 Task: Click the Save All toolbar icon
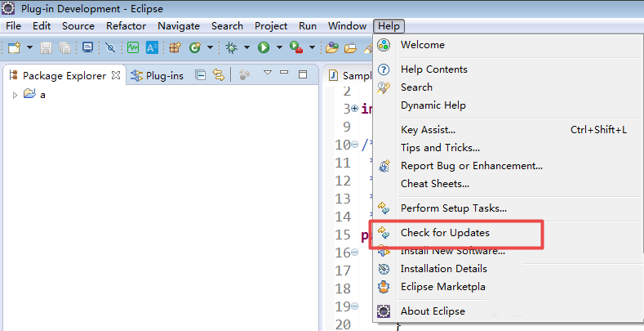(x=65, y=47)
